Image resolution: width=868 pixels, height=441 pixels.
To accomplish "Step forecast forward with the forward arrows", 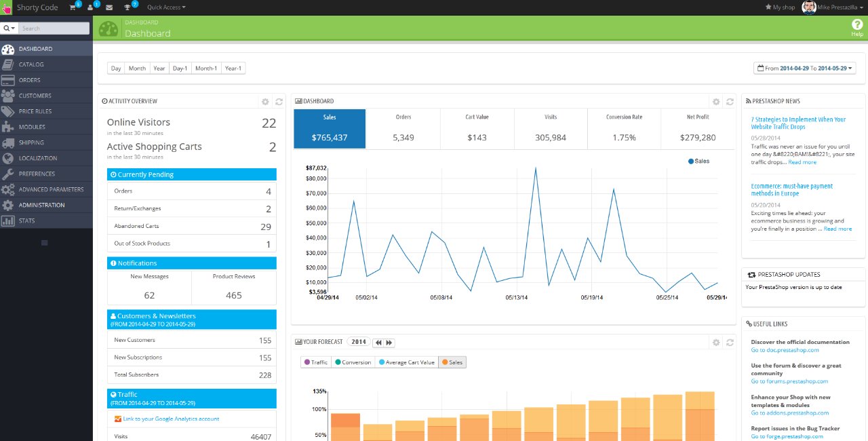I will click(389, 343).
